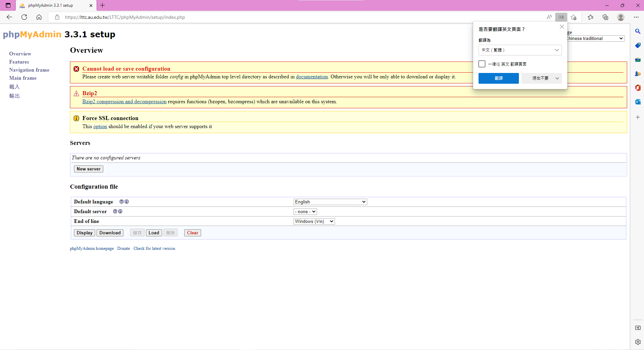Click the greyed-out 刪除 (Delete) button

coord(171,233)
